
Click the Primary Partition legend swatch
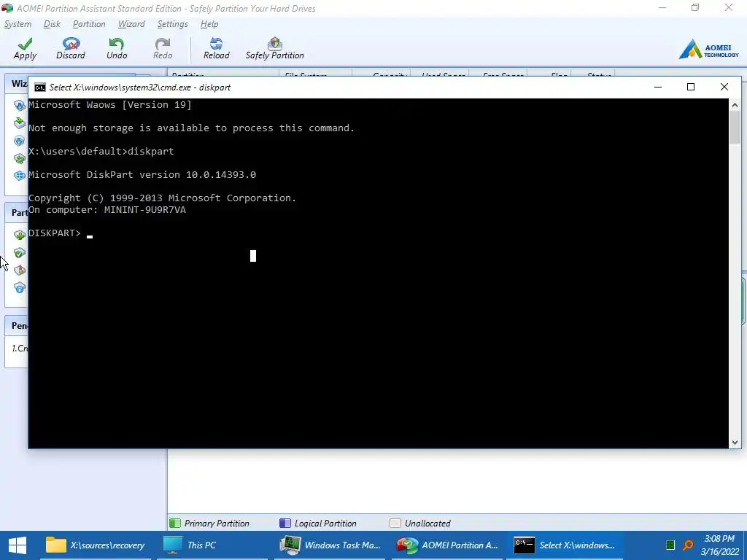coord(175,524)
